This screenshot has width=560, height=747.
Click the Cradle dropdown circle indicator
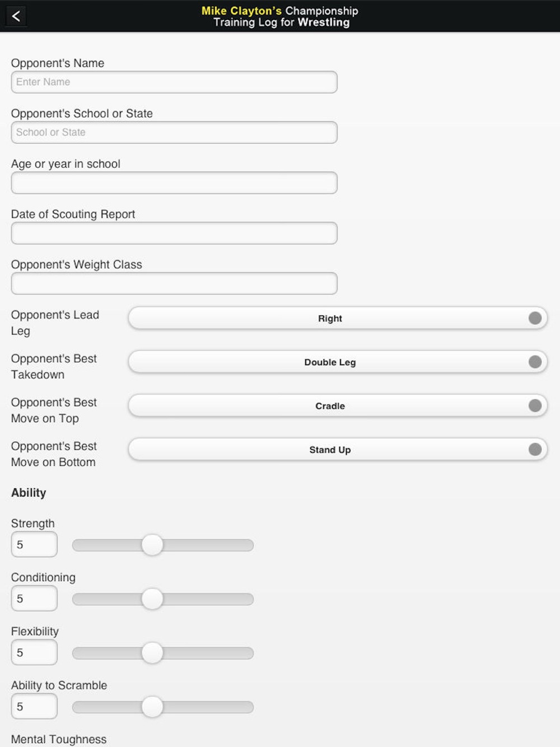click(535, 405)
